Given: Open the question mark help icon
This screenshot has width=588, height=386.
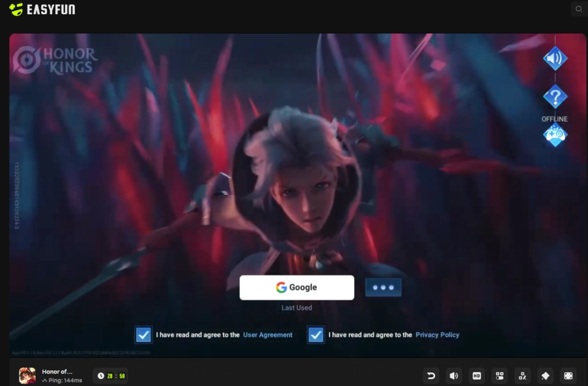Looking at the screenshot, I should click(555, 96).
